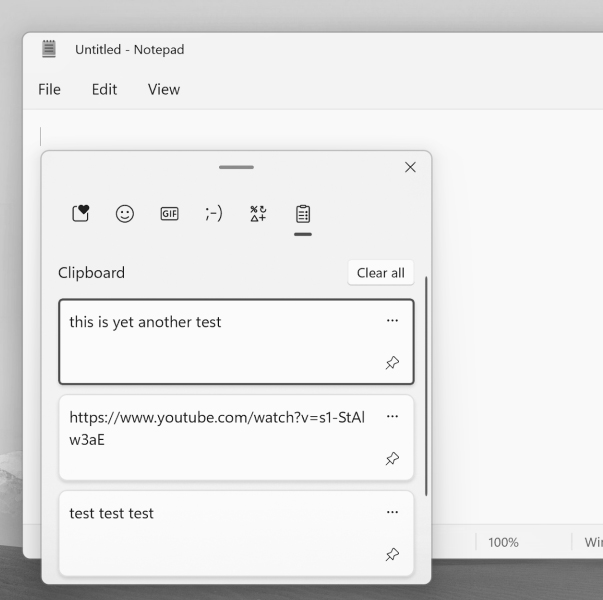Open the recently used favorites tab
The height and width of the screenshot is (600, 603).
pyautogui.click(x=82, y=213)
